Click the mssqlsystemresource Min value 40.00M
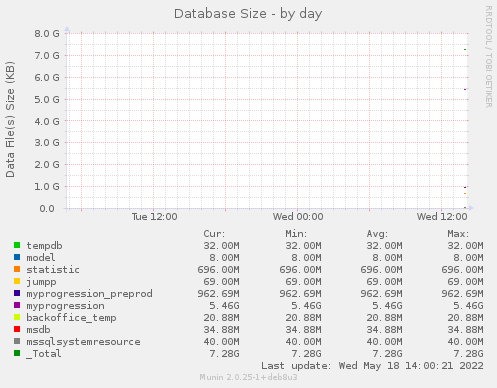Image resolution: width=497 pixels, height=388 pixels. click(303, 342)
